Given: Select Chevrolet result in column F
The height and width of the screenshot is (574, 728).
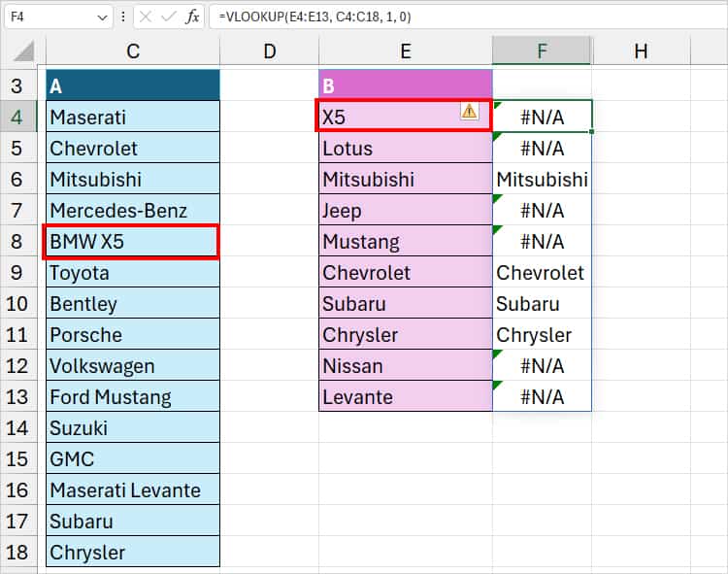Looking at the screenshot, I should [542, 272].
